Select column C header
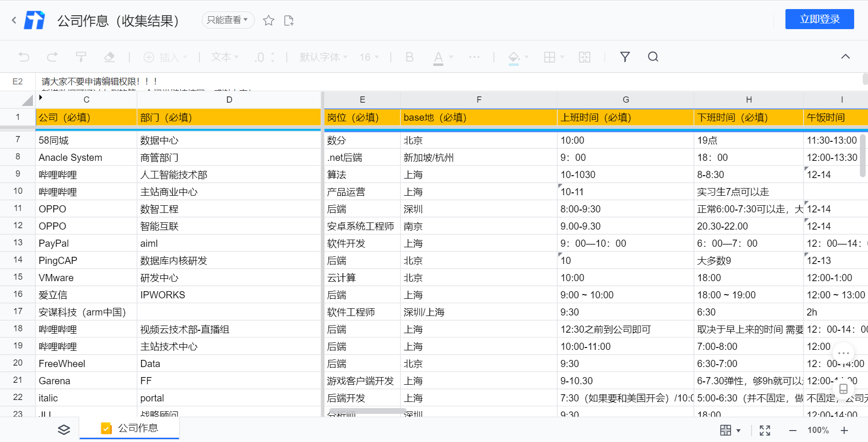The image size is (868, 442). [86, 100]
